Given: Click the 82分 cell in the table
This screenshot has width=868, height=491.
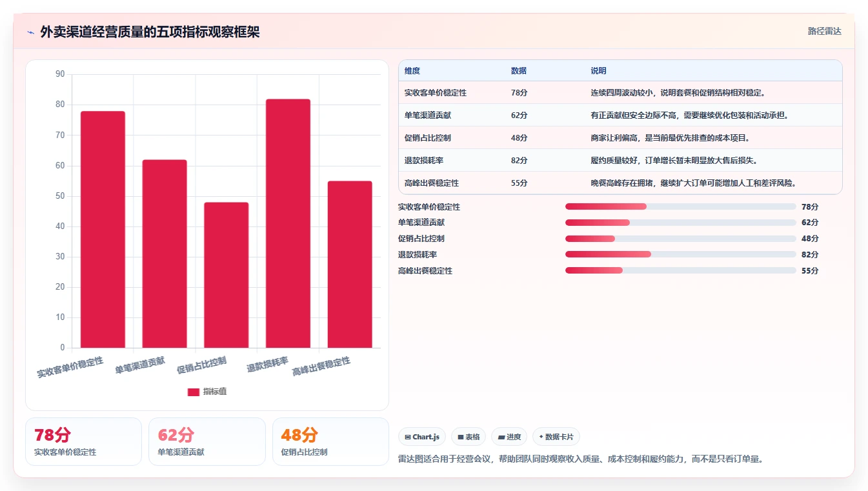Looking at the screenshot, I should 519,161.
